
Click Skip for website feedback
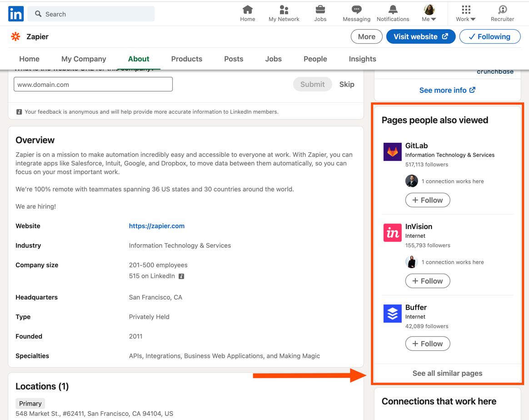pos(346,85)
